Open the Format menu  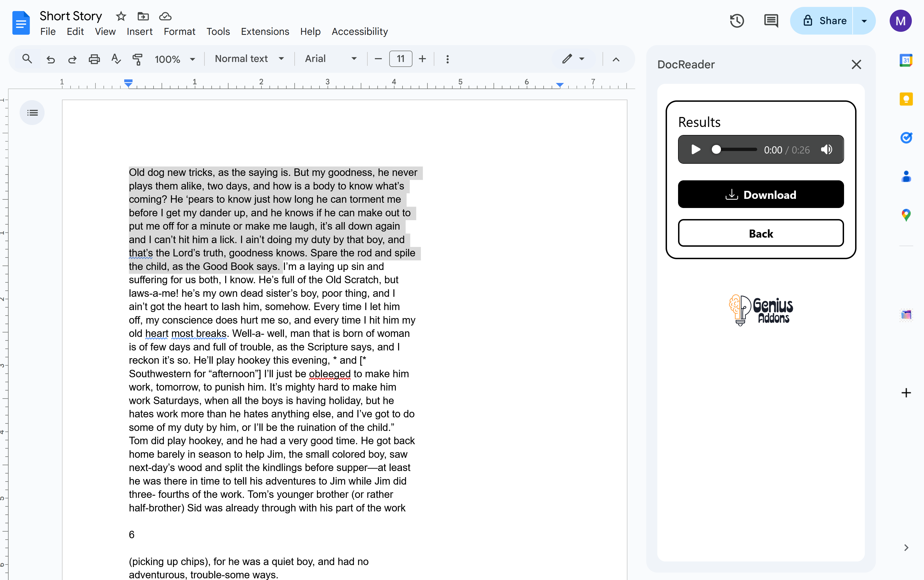[180, 32]
